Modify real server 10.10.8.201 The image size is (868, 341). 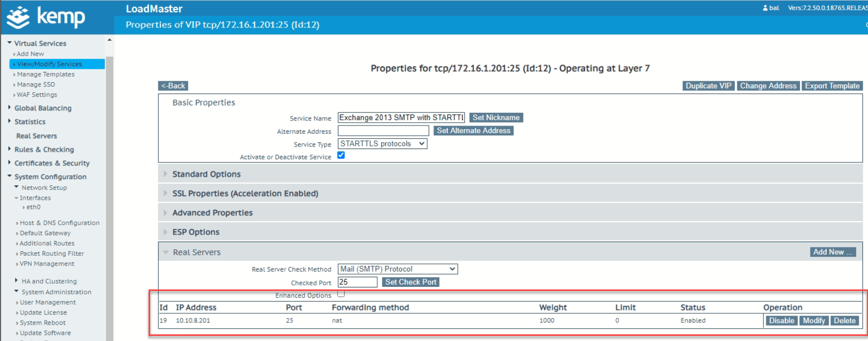tap(813, 321)
